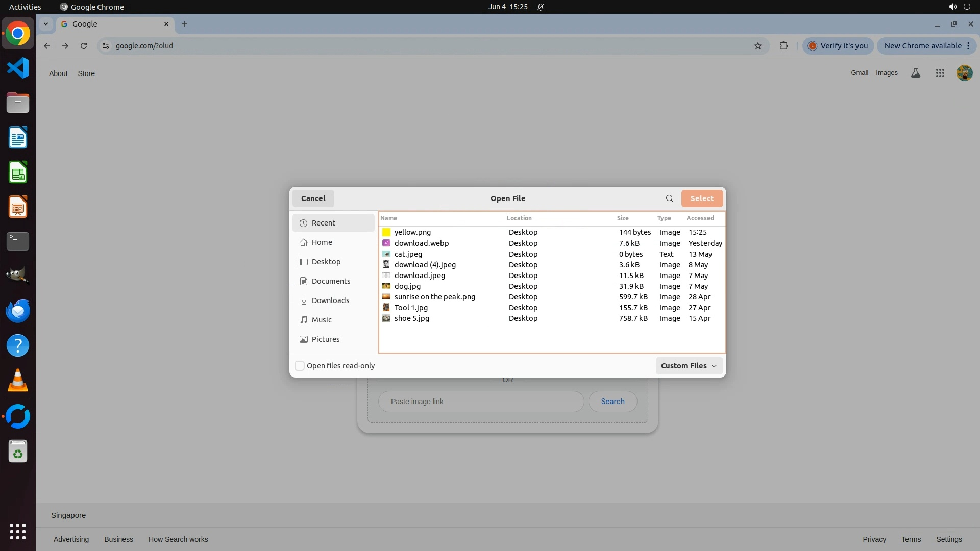Click the site information icon in address bar
Viewport: 980px width, 551px height.
click(x=105, y=46)
